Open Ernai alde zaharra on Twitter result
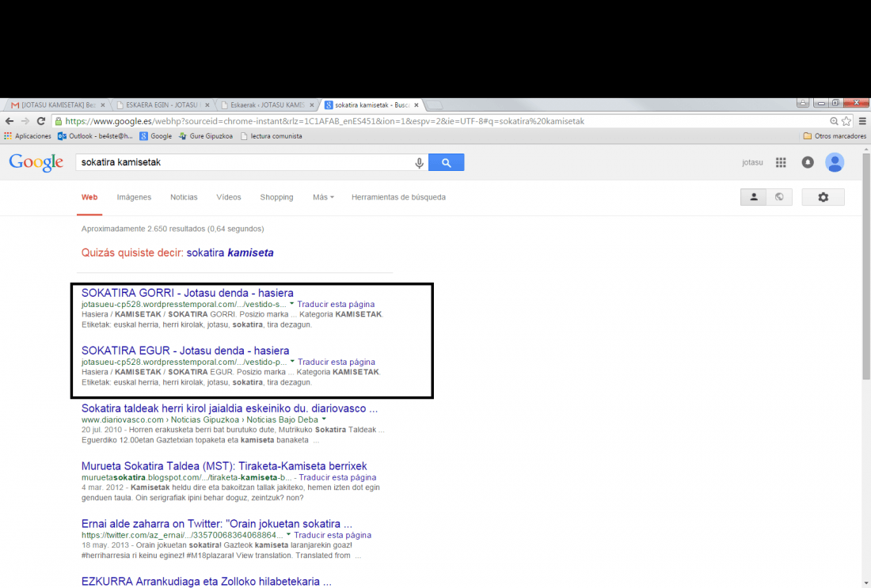The image size is (871, 588). (x=217, y=524)
